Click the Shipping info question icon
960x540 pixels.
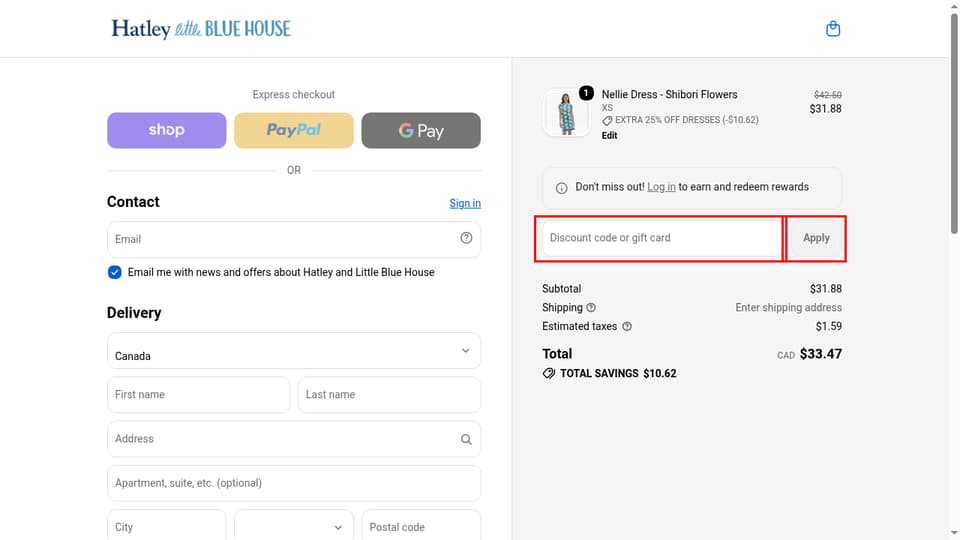(x=591, y=307)
